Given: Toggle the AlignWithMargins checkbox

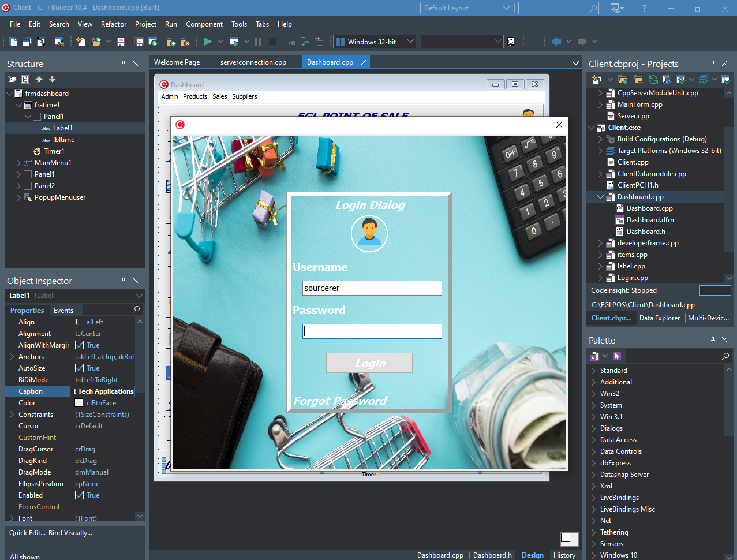Looking at the screenshot, I should (80, 345).
